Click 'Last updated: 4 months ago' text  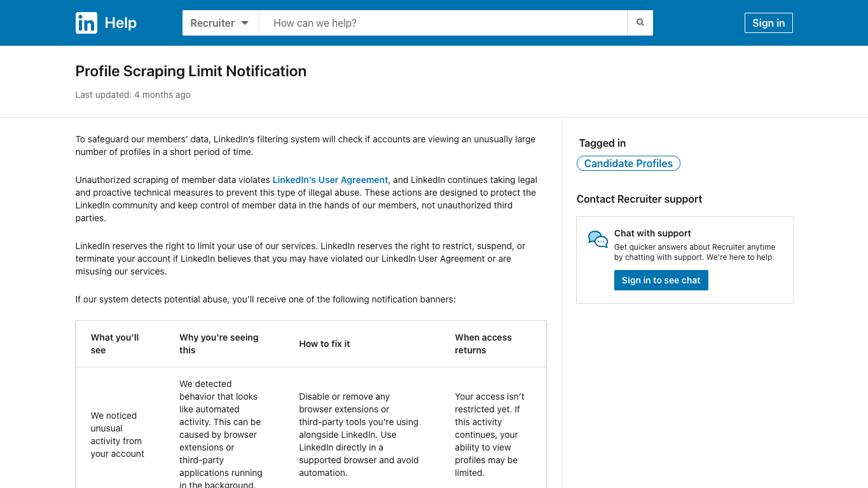(x=133, y=95)
